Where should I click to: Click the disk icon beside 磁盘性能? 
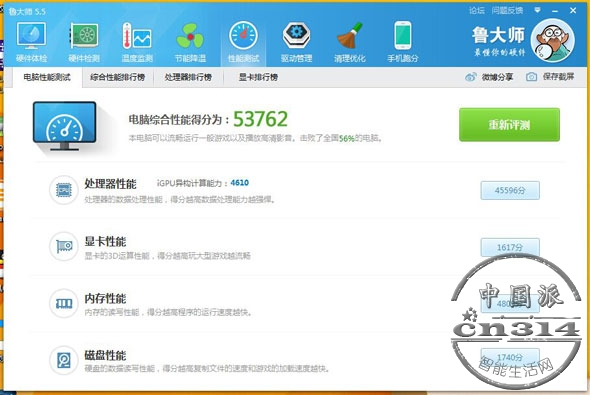pyautogui.click(x=64, y=360)
